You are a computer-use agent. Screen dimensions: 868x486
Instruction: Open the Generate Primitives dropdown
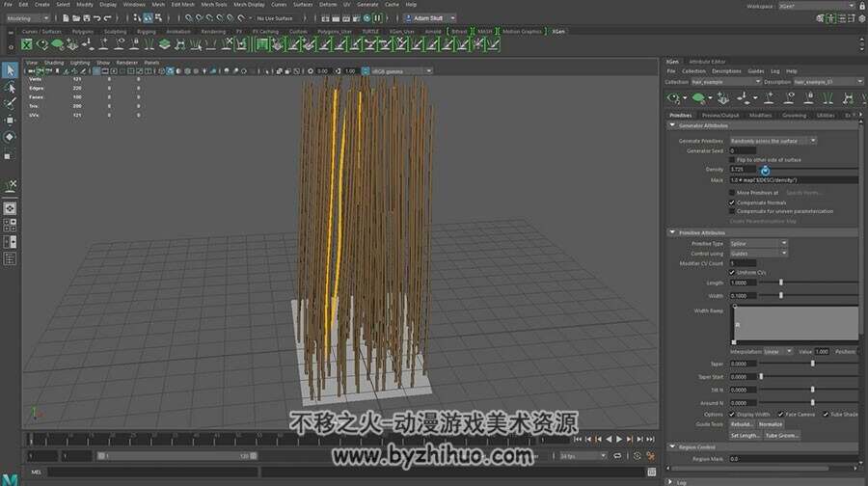[x=773, y=141]
